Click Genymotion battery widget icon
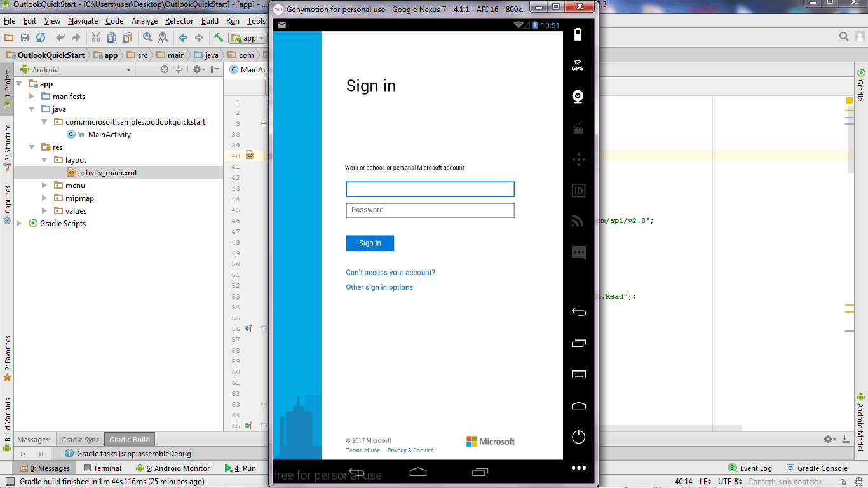 578,34
